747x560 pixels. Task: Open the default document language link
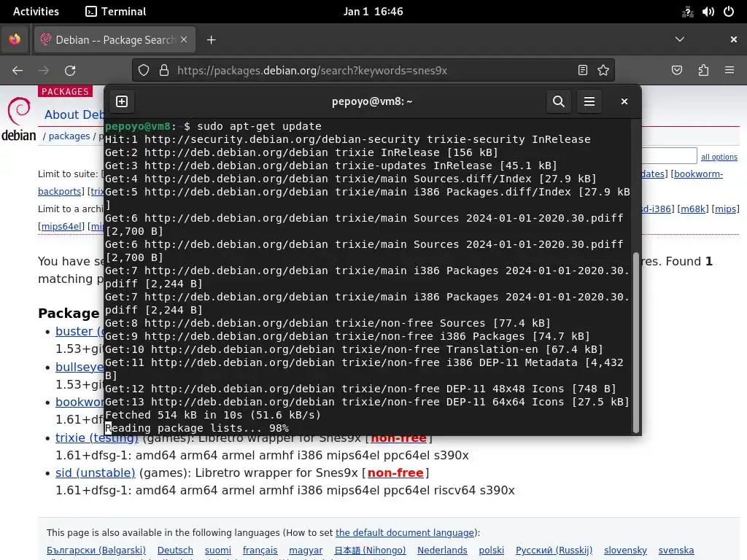pos(405,533)
